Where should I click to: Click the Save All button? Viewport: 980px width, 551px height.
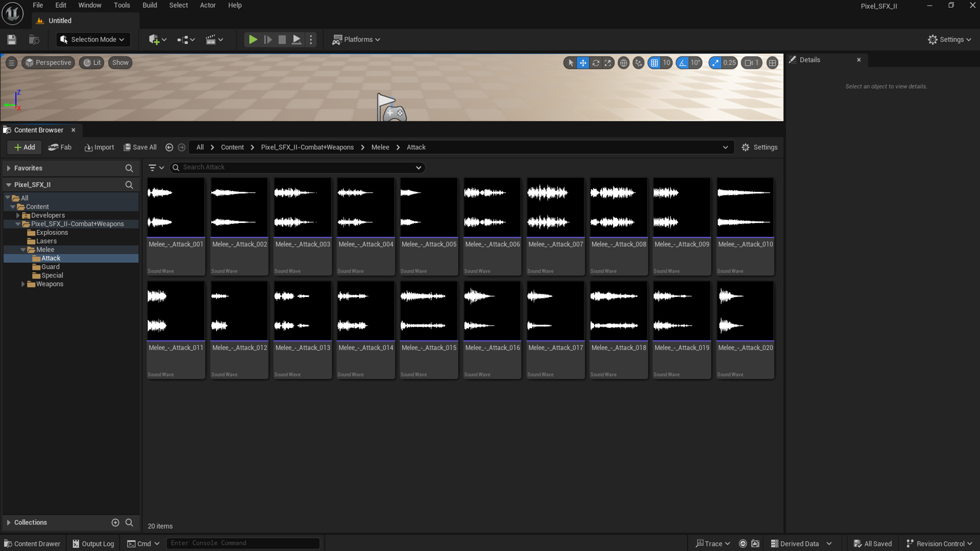[140, 147]
